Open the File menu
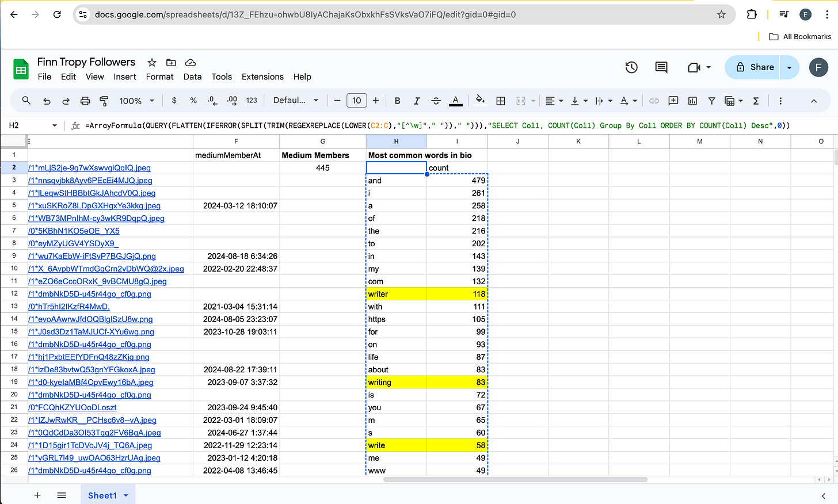The height and width of the screenshot is (504, 838). (44, 77)
